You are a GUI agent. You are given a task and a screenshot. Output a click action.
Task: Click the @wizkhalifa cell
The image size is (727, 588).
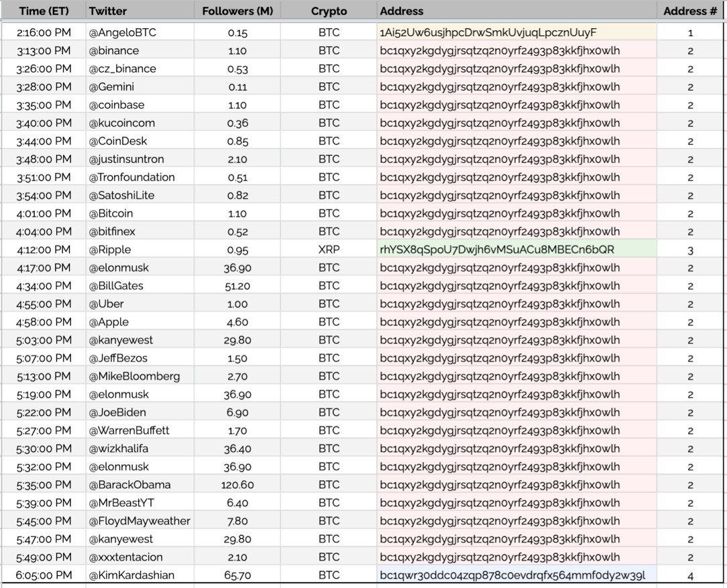click(139, 448)
